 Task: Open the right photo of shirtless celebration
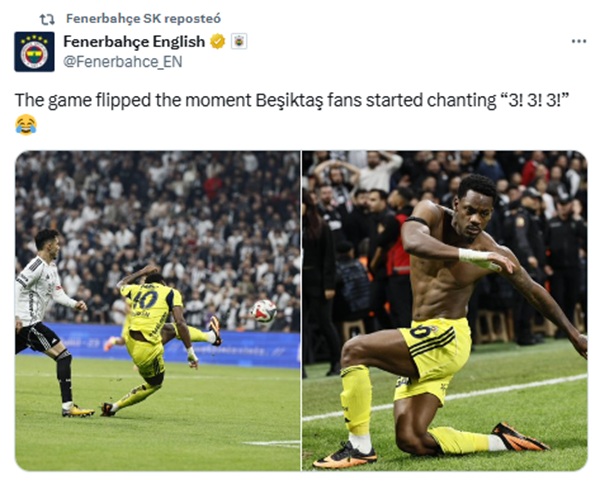445,310
